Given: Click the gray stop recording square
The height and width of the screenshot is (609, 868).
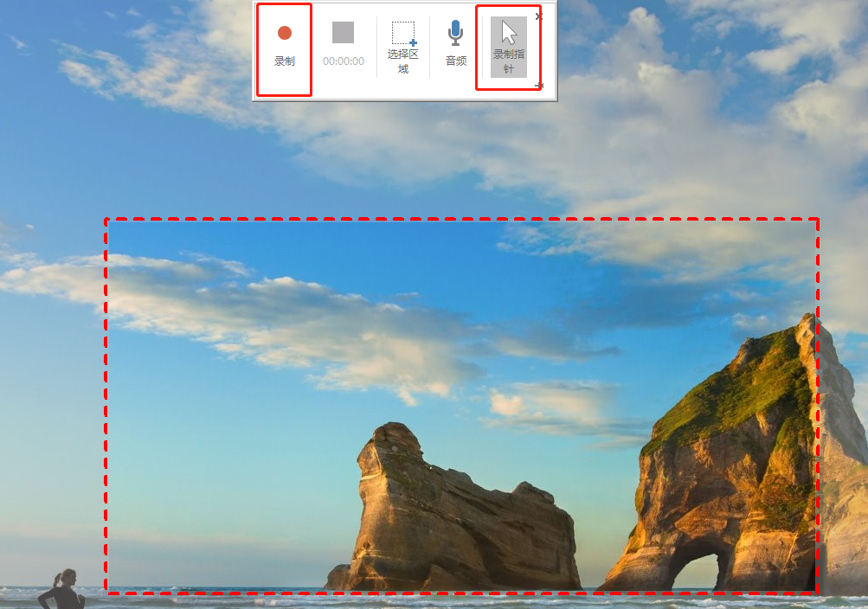Looking at the screenshot, I should point(344,33).
